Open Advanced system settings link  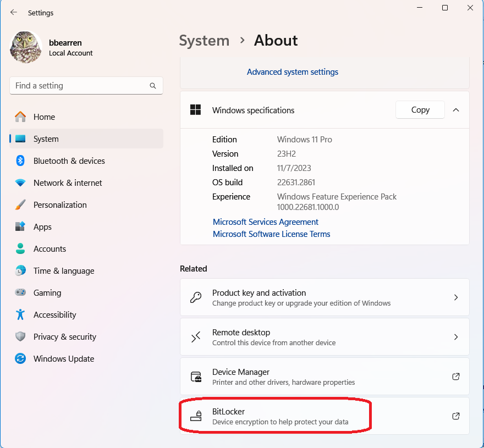pyautogui.click(x=292, y=72)
